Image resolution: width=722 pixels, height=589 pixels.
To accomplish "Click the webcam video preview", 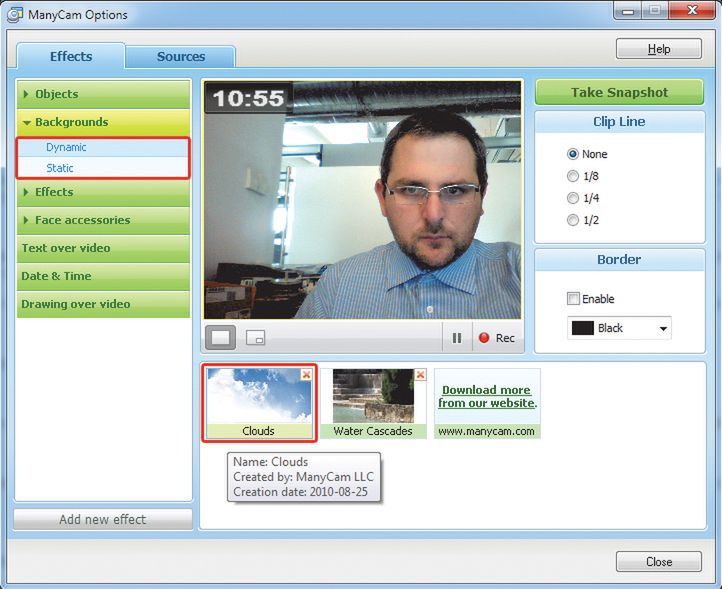I will (362, 200).
